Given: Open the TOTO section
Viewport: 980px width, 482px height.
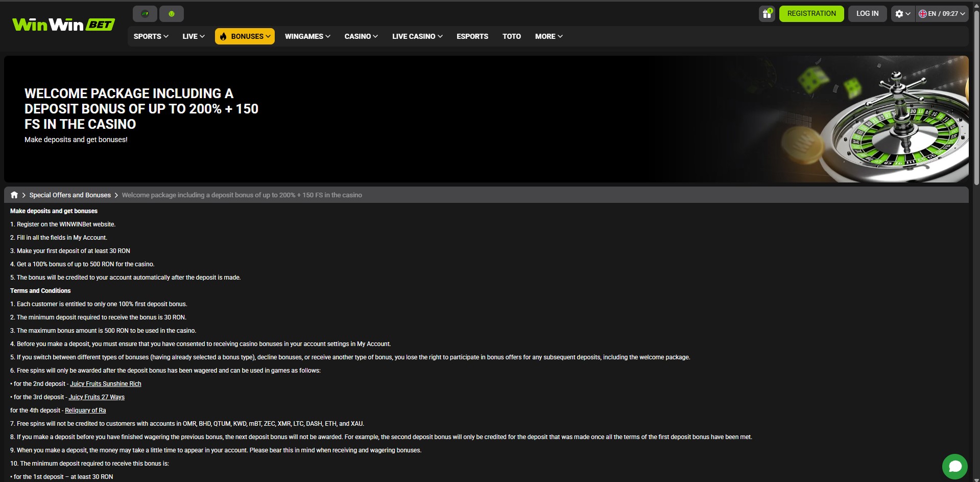Looking at the screenshot, I should (x=512, y=36).
